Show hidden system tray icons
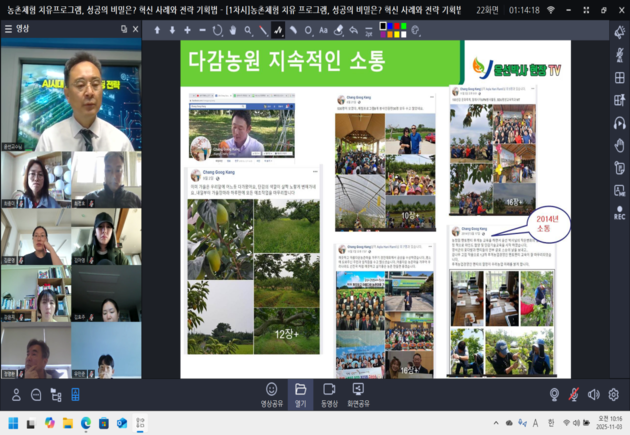Viewport: 630px width, 435px height. coord(496,422)
